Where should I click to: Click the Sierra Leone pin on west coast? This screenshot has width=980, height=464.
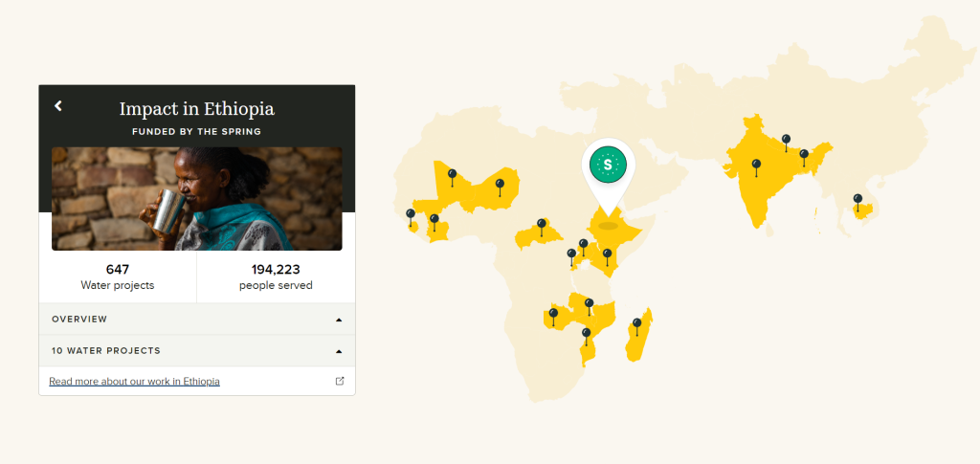[411, 216]
